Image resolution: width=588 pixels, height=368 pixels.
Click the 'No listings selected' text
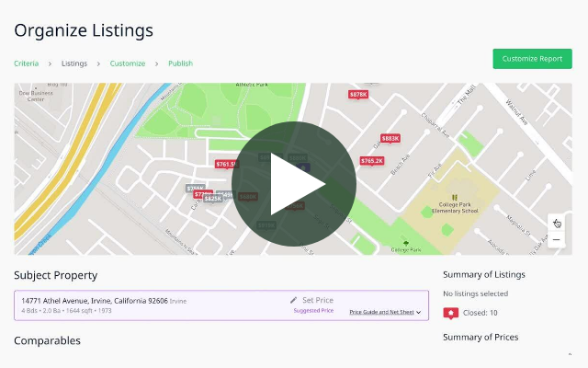(476, 293)
